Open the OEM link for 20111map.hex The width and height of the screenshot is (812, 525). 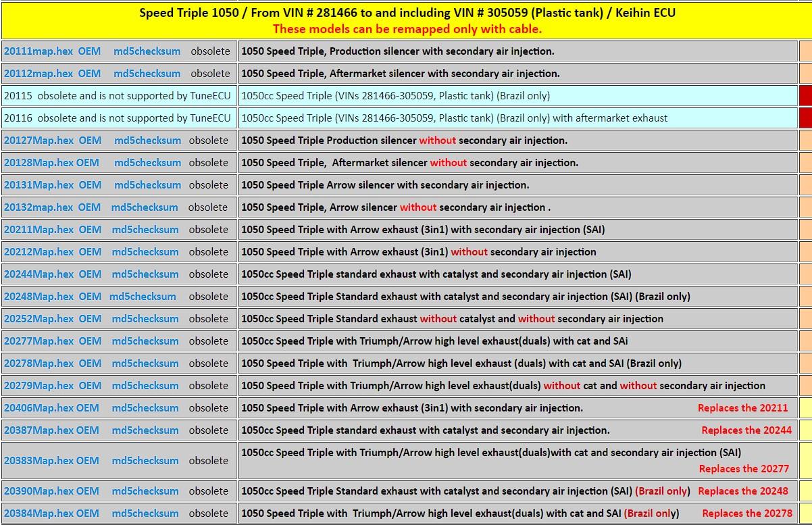pos(89,51)
